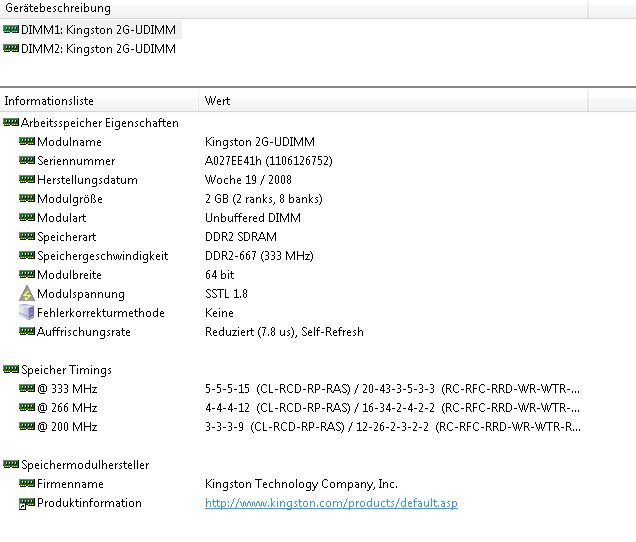The height and width of the screenshot is (542, 636).
Task: Click the serial number value A027EE41h (1106126752)
Action: pyautogui.click(x=269, y=161)
